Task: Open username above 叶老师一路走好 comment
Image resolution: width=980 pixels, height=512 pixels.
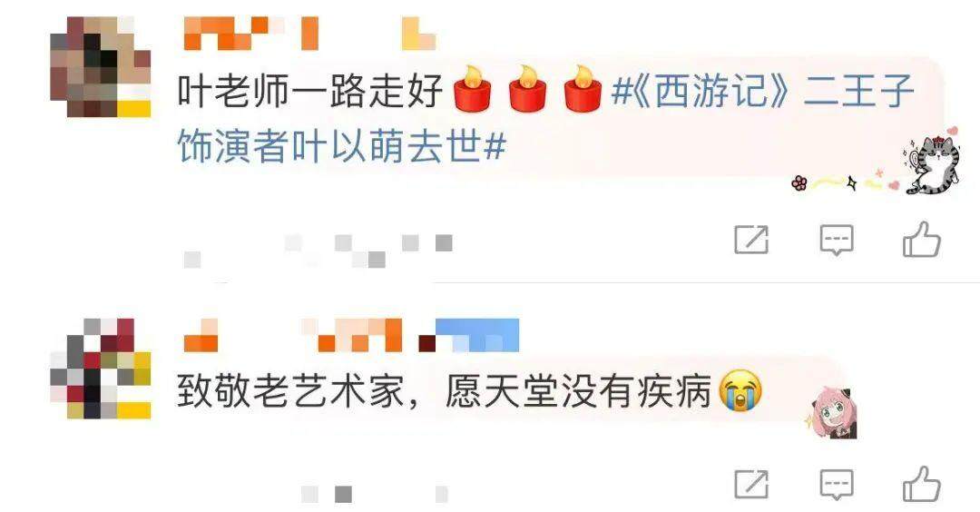Action: click(309, 33)
